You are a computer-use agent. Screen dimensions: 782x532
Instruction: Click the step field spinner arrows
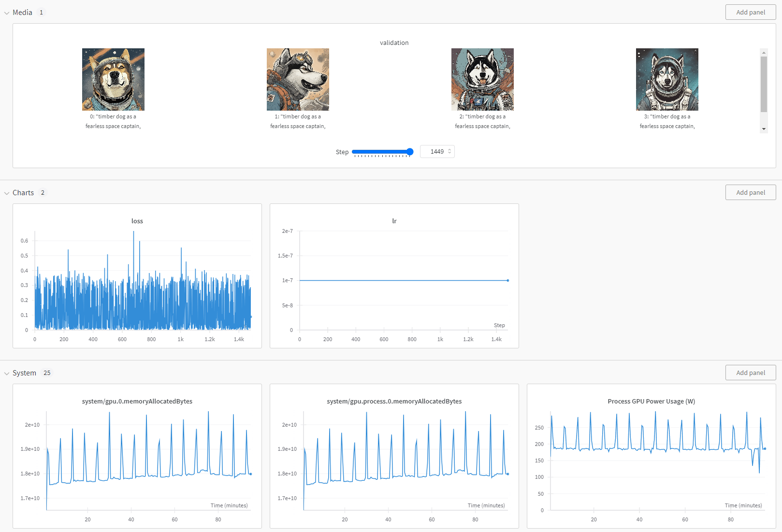click(449, 152)
